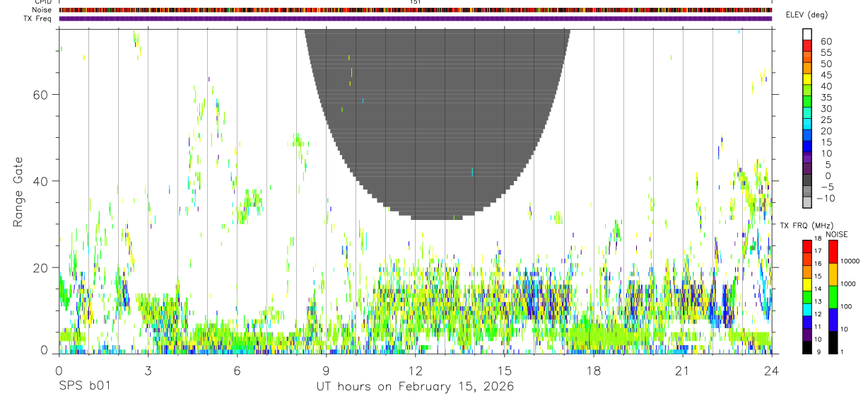Click the "1000" label on the NOISE bar
The width and height of the screenshot is (868, 401).
click(848, 284)
